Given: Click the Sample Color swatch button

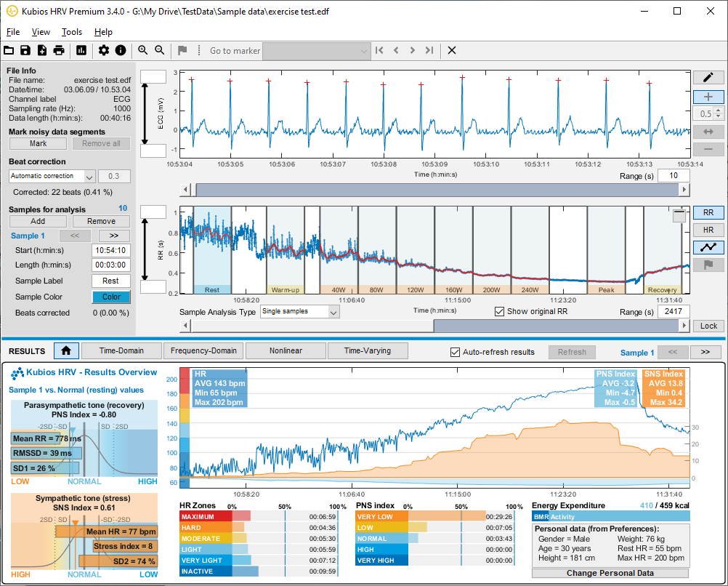Looking at the screenshot, I should (111, 297).
